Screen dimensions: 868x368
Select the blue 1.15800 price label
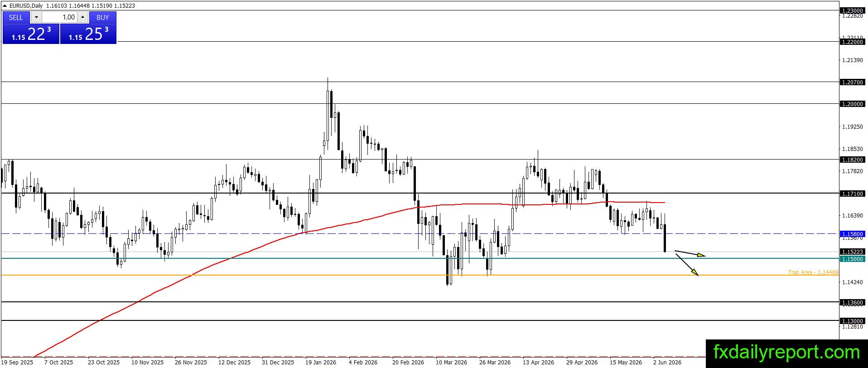(852, 234)
